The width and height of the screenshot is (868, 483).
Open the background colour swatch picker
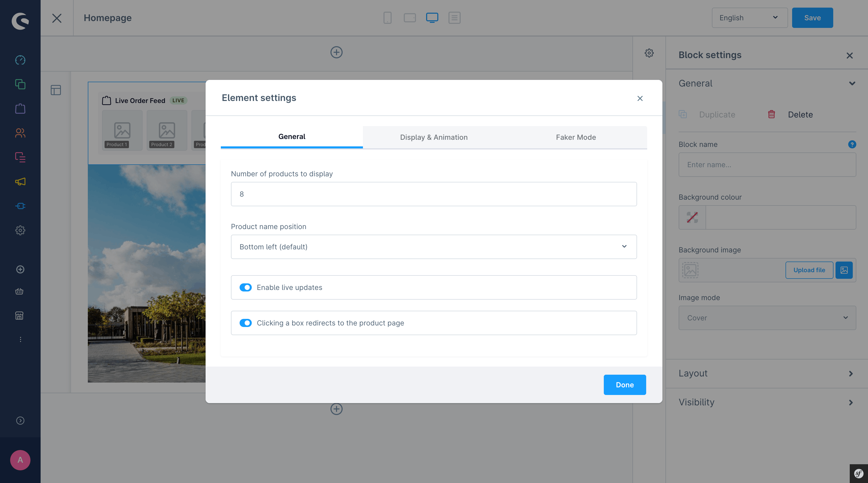point(692,218)
